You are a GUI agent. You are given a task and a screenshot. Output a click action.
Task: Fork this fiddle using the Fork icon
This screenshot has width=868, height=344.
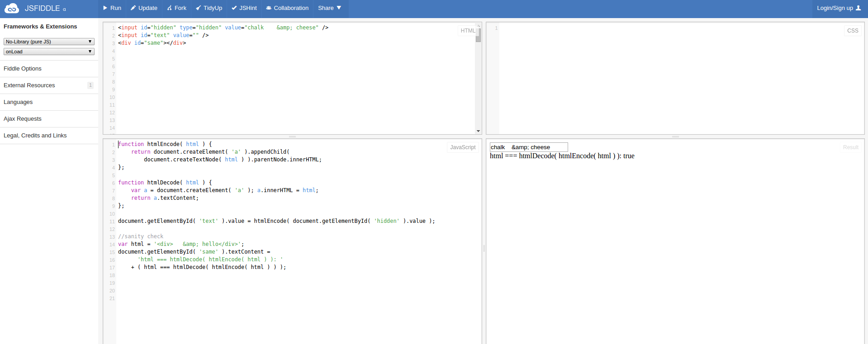click(x=170, y=8)
